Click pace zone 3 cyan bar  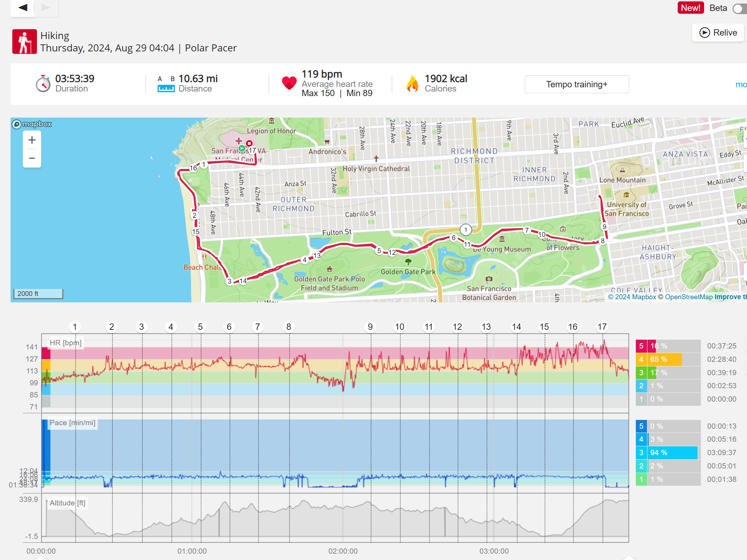(x=672, y=453)
